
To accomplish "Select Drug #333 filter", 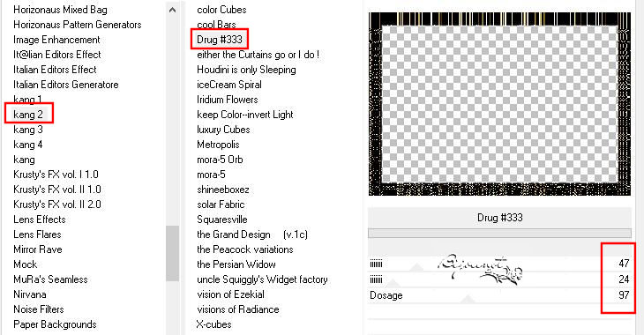I will coord(220,40).
